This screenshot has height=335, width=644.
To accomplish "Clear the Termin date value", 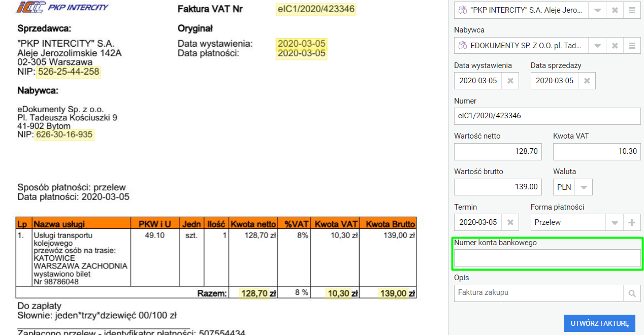I will point(510,222).
